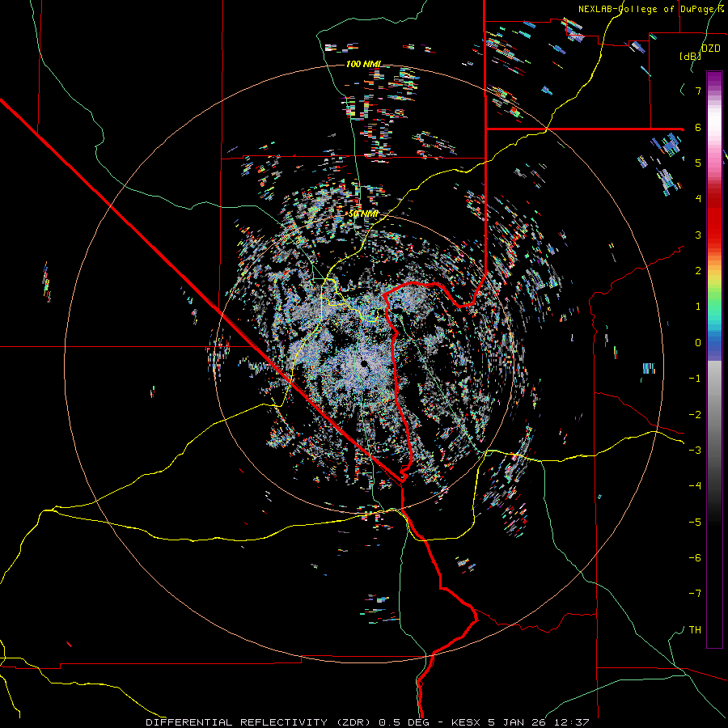This screenshot has width=728, height=728.
Task: Click the 1 value on the color scale
Action: pos(698,307)
